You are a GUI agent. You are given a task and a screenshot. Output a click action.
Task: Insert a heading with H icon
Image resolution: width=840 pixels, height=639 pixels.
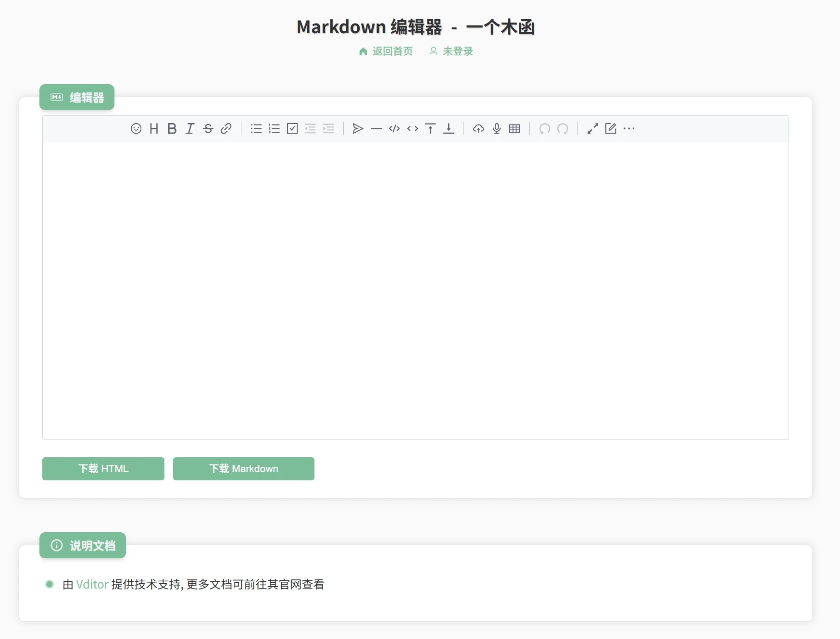point(154,128)
